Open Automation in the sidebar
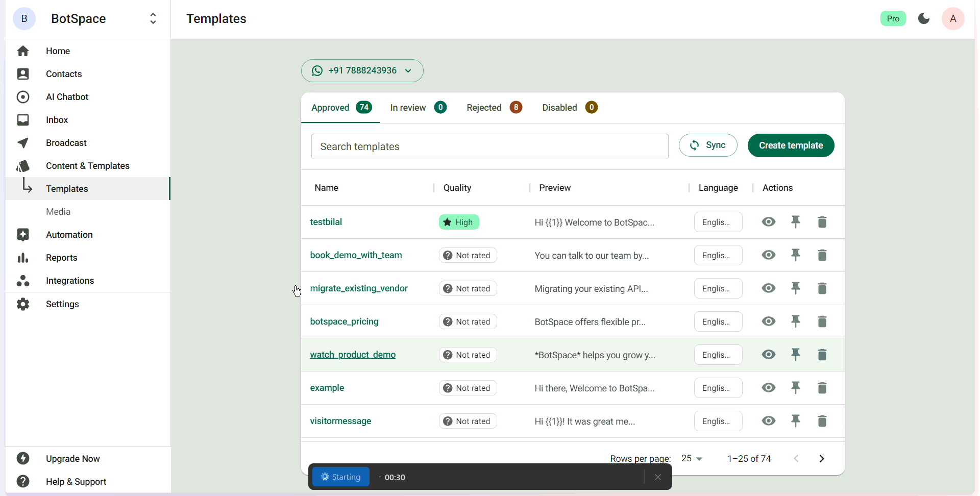The height and width of the screenshot is (496, 980). pyautogui.click(x=88, y=235)
